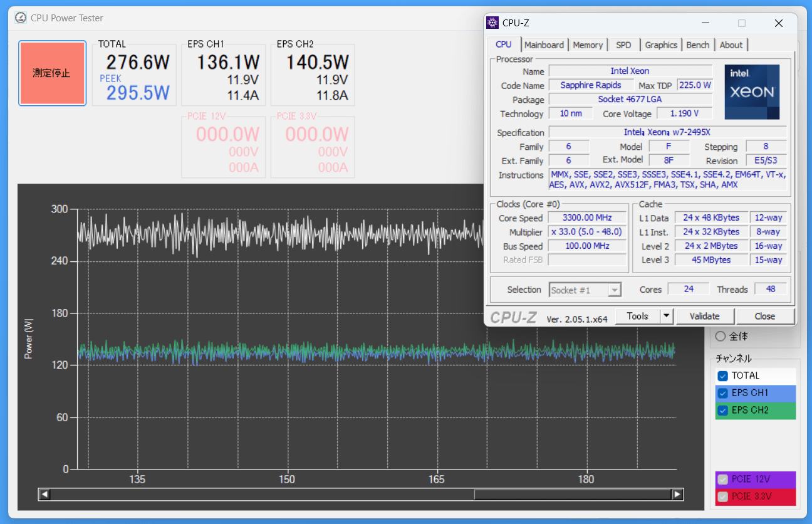
Task: Switch to the CPU tab in CPU-Z
Action: (504, 45)
